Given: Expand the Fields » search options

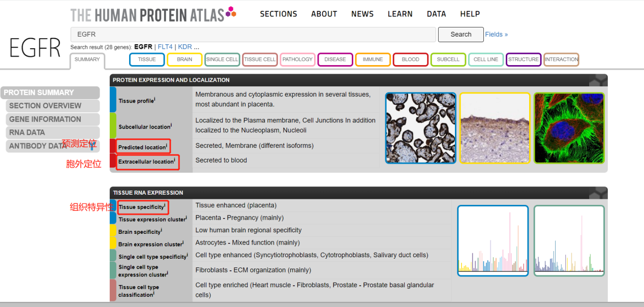Looking at the screenshot, I should pos(496,35).
